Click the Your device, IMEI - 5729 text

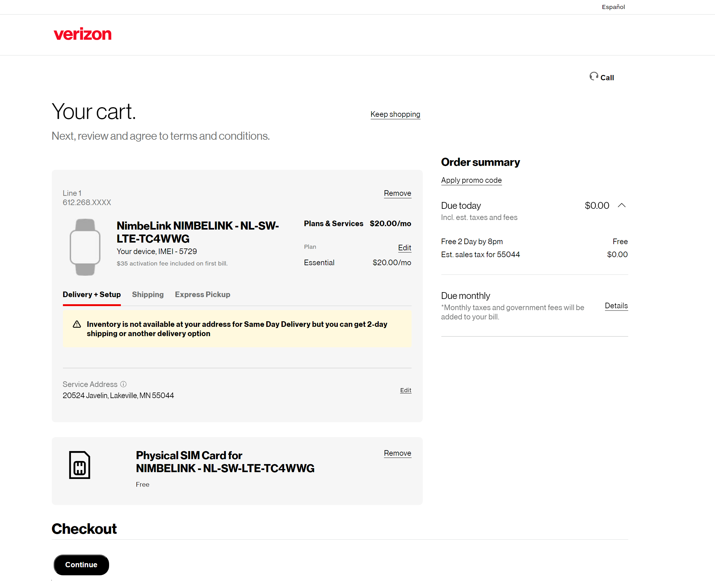pyautogui.click(x=157, y=251)
